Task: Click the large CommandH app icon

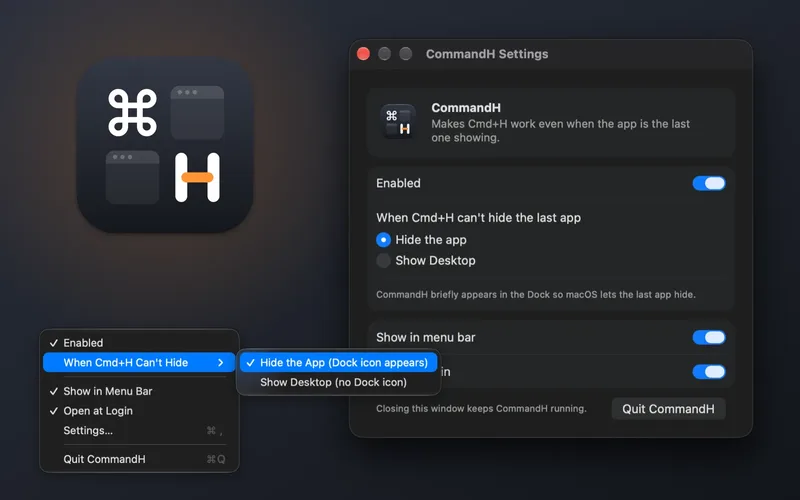Action: point(165,145)
